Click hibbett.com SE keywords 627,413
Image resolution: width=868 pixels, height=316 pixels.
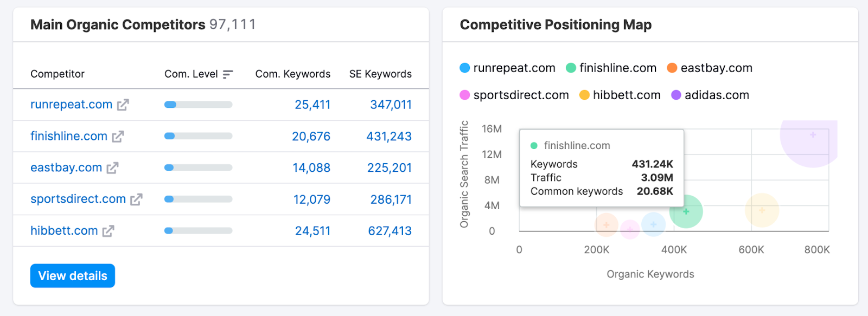(x=390, y=231)
